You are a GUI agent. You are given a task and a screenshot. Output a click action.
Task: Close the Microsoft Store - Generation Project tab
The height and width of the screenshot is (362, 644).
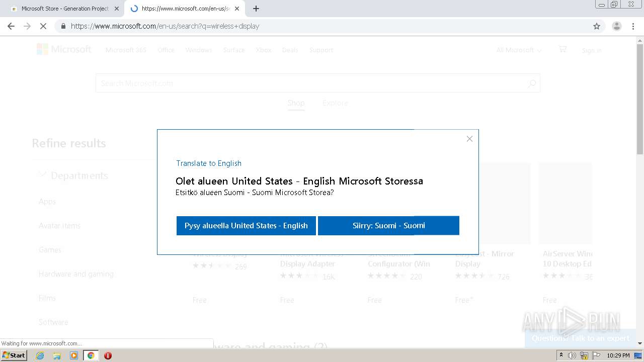pyautogui.click(x=117, y=9)
